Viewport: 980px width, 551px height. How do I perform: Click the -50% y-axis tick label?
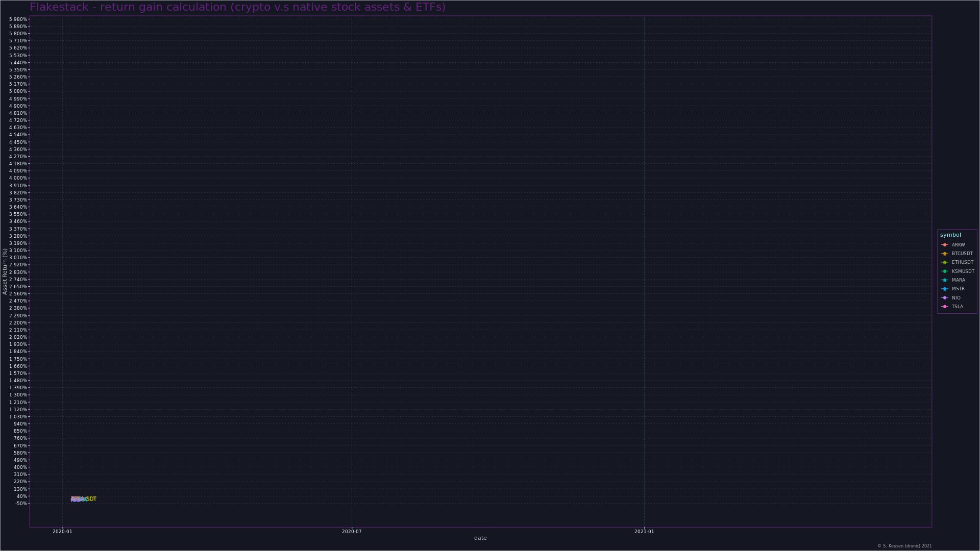[x=21, y=504]
